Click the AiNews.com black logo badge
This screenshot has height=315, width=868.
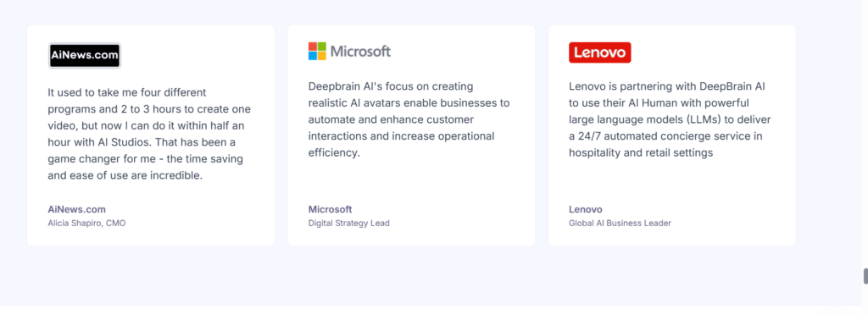(85, 55)
